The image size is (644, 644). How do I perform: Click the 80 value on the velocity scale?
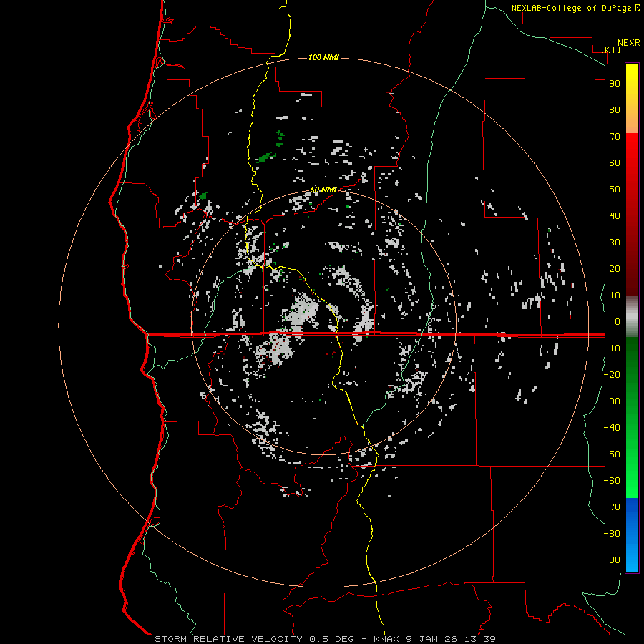pos(615,109)
